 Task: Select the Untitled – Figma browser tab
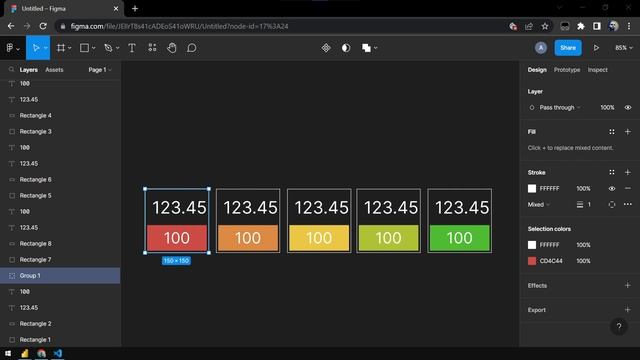coord(63,9)
